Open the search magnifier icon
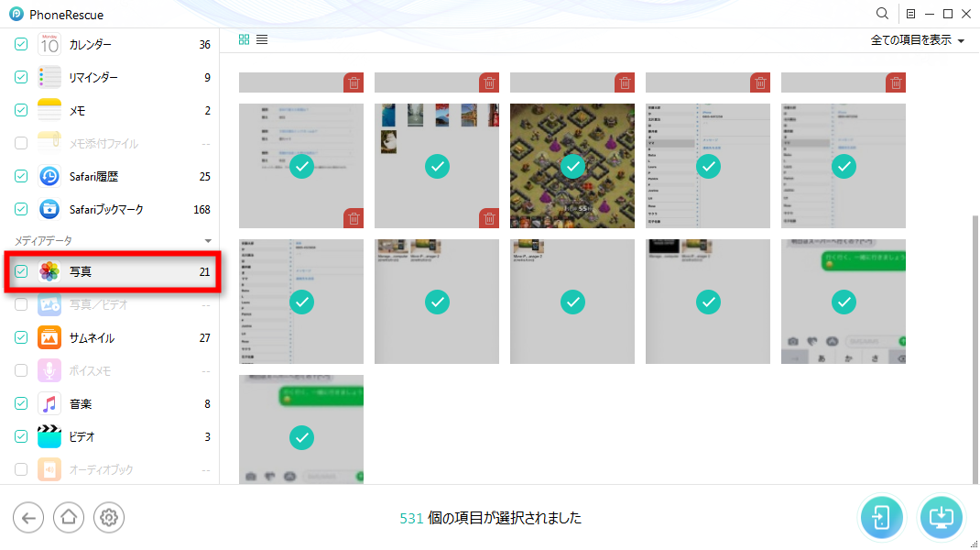 pos(882,13)
